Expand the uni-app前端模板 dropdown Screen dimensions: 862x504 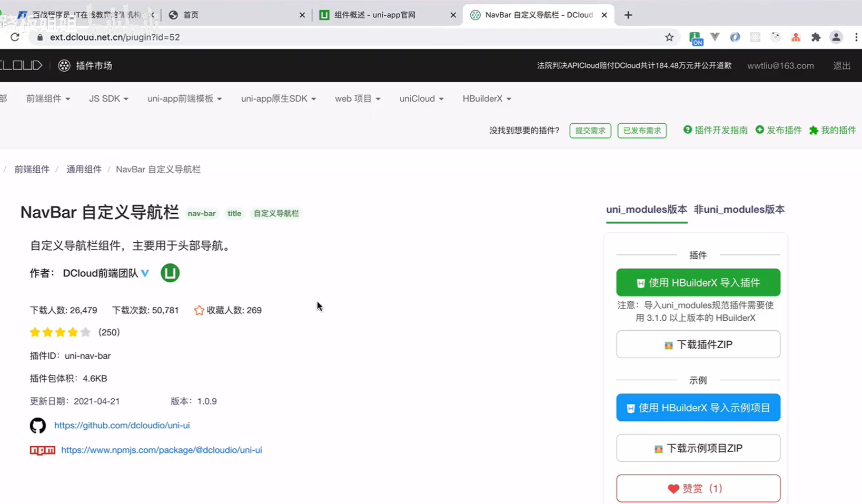pos(185,98)
